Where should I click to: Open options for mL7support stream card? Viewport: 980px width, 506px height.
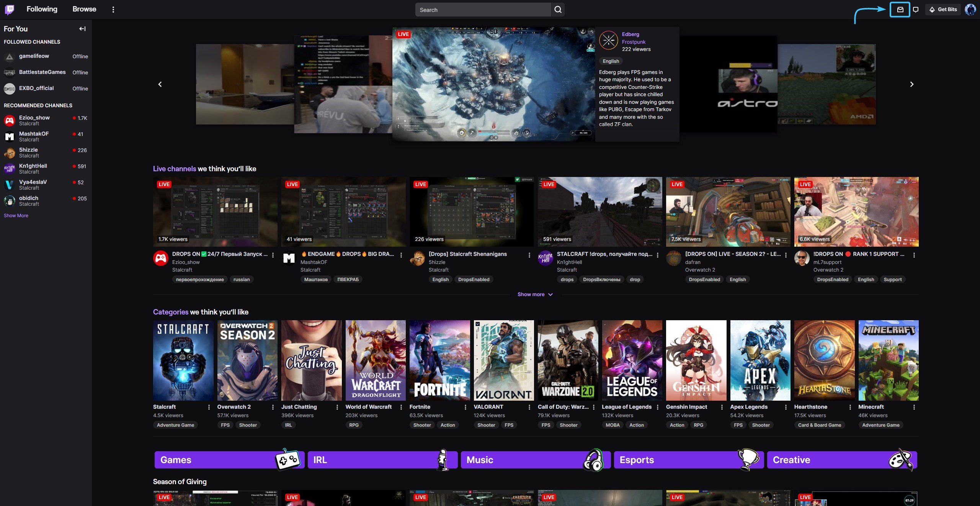[914, 255]
